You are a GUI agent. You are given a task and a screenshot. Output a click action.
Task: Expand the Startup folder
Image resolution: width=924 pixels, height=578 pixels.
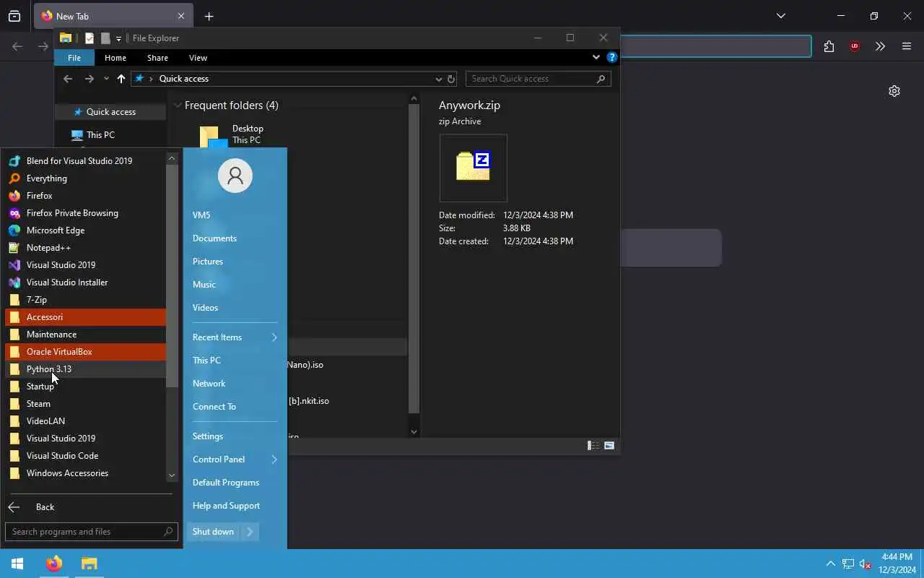coord(85,387)
